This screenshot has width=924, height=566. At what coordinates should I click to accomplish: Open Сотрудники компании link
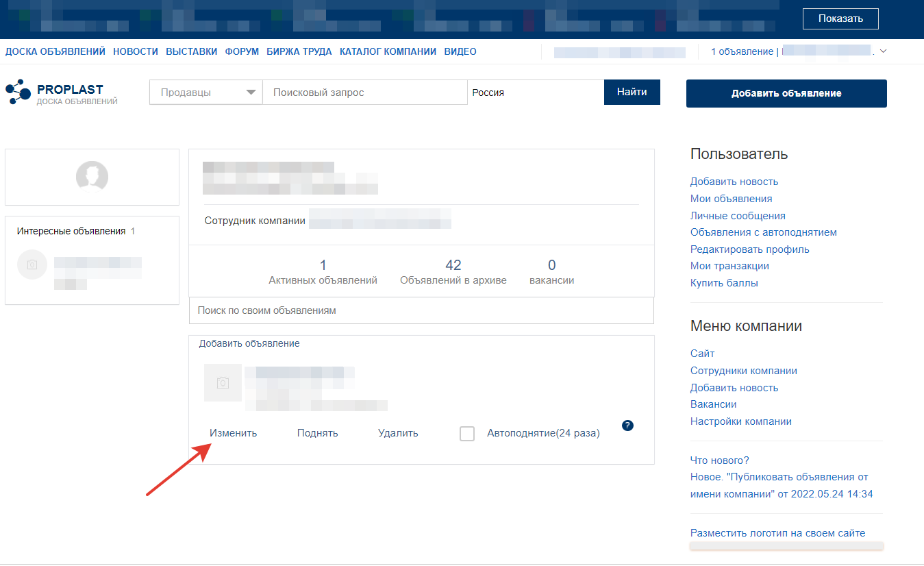pos(744,371)
